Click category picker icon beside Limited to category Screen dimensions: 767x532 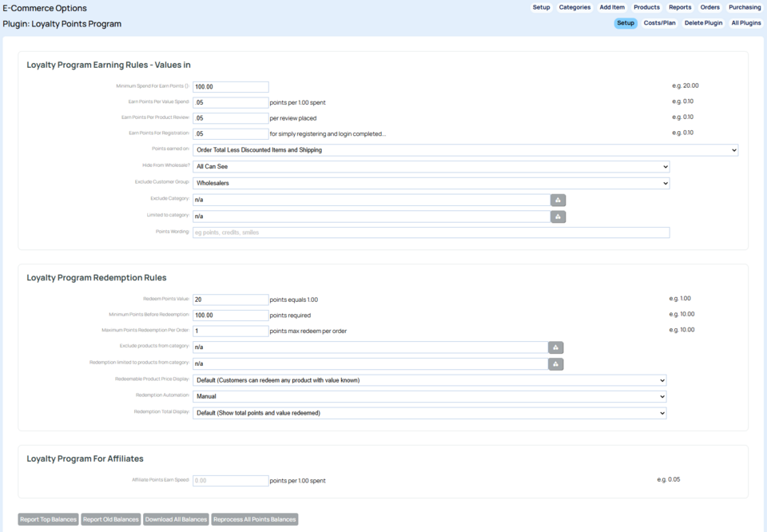558,216
